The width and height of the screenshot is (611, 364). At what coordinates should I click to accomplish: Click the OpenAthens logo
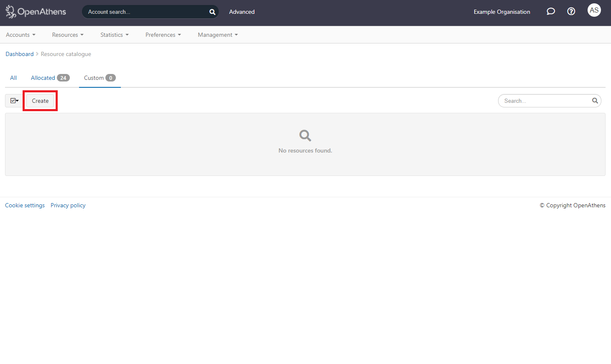pyautogui.click(x=35, y=12)
